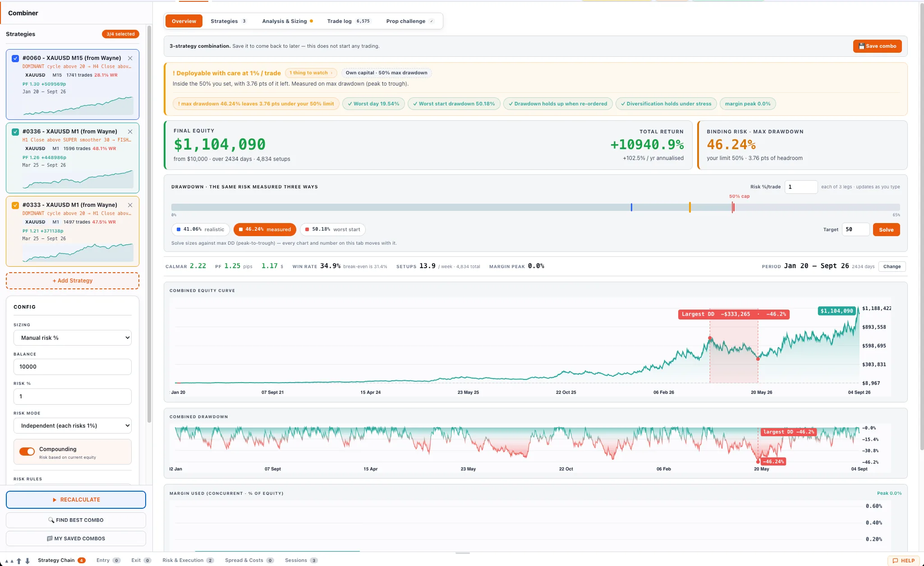
Task: Remove strategy #0060 with its X icon
Action: pos(130,58)
